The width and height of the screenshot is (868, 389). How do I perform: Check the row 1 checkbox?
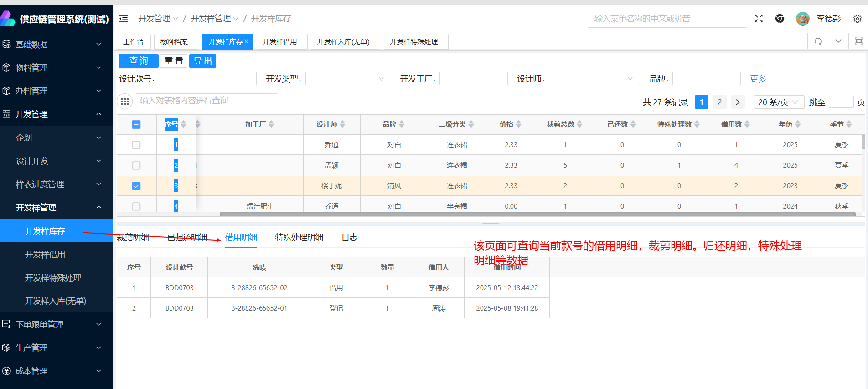[136, 145]
